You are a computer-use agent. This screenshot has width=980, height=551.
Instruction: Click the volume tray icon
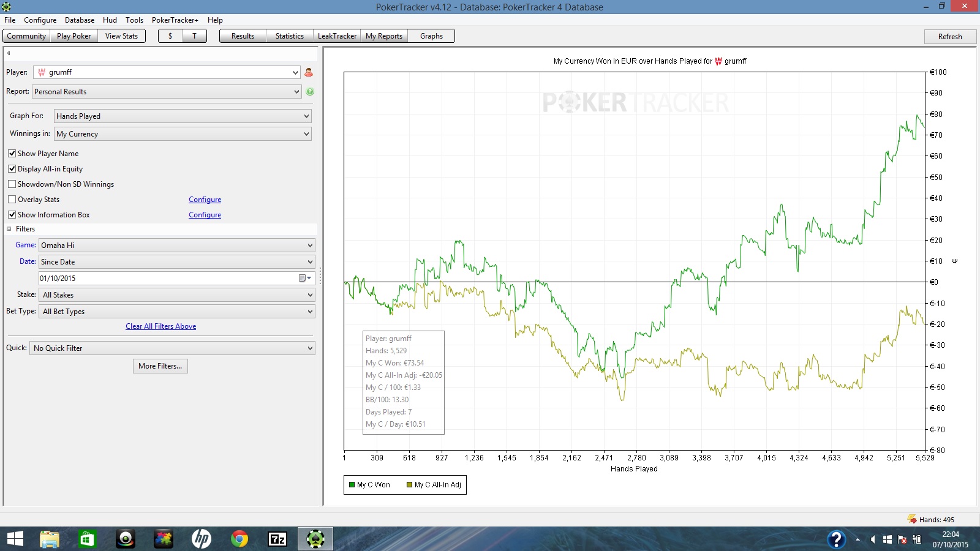click(872, 539)
